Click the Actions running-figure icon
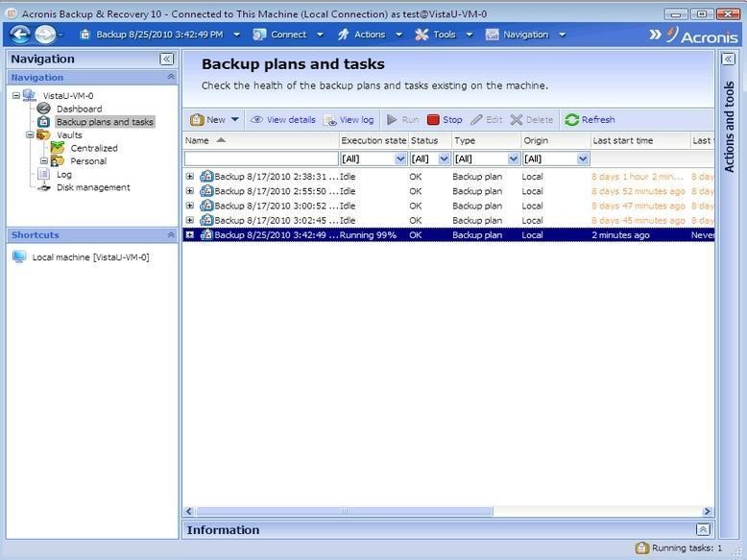The width and height of the screenshot is (747, 560). coord(344,35)
